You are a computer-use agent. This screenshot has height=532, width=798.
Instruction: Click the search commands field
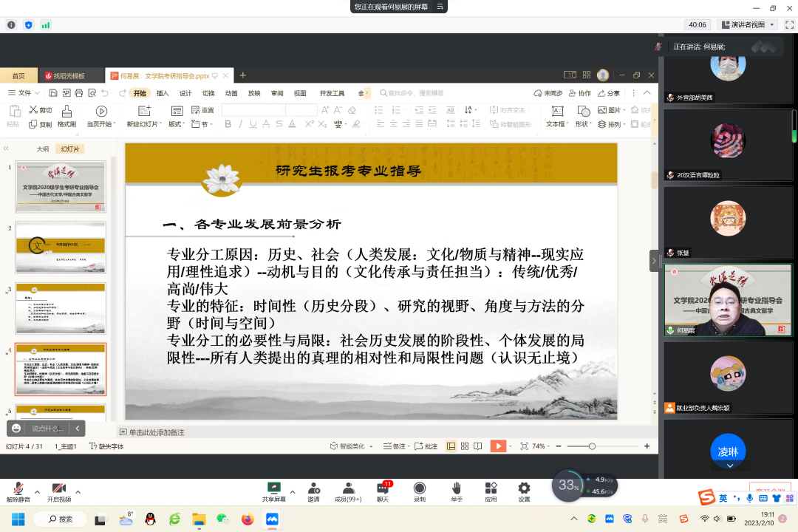(413, 93)
